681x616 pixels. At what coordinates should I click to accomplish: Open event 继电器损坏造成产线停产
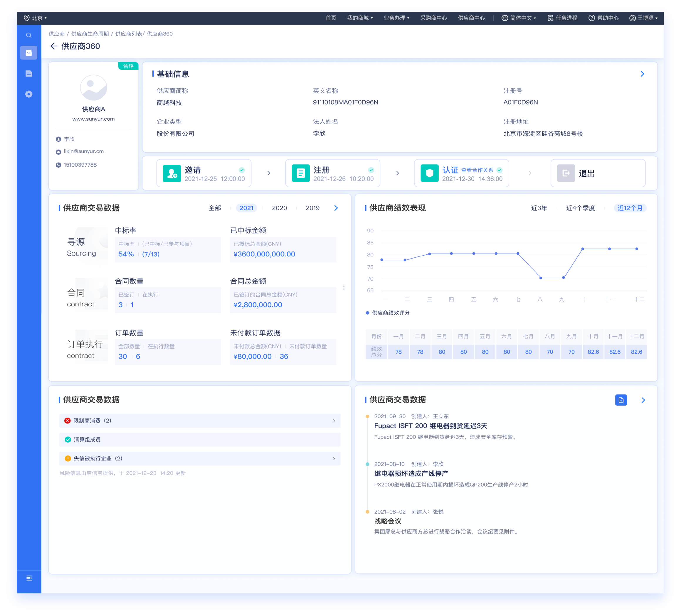411,474
